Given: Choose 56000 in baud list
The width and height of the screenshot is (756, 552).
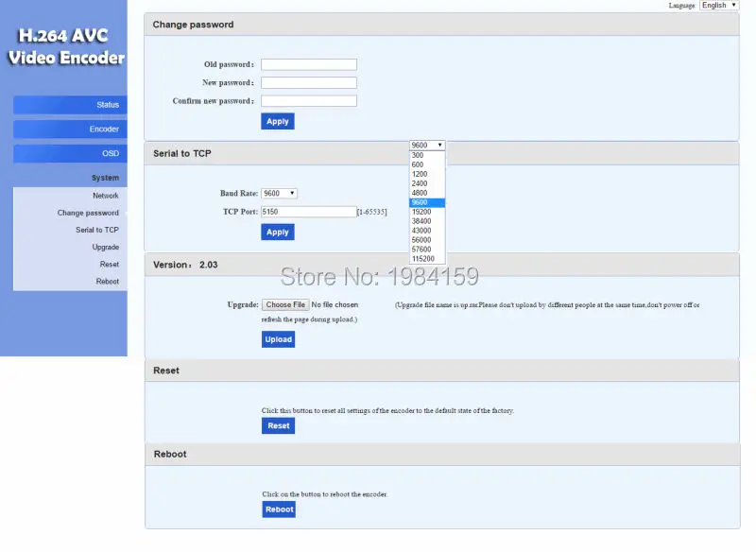Looking at the screenshot, I should coord(427,240).
